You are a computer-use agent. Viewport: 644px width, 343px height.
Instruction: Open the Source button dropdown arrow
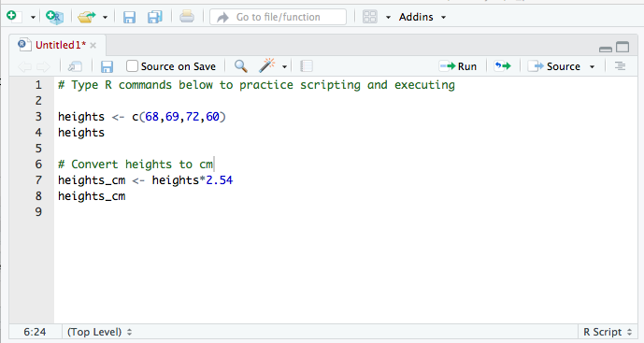pos(592,66)
